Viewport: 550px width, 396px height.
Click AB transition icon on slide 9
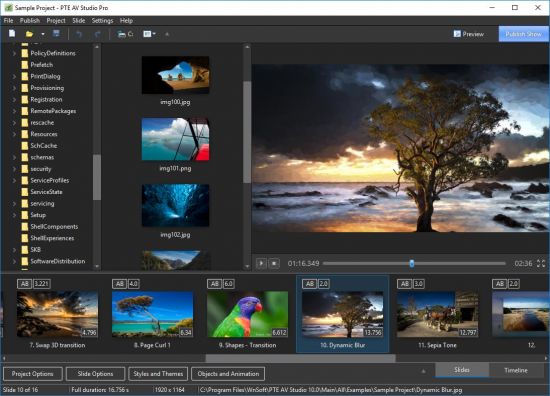[214, 284]
